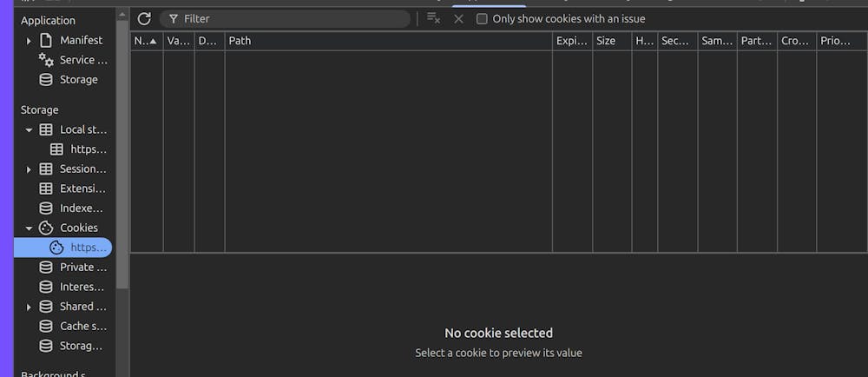868x377 pixels.
Task: Collapse the Local storage tree node
Action: 29,130
